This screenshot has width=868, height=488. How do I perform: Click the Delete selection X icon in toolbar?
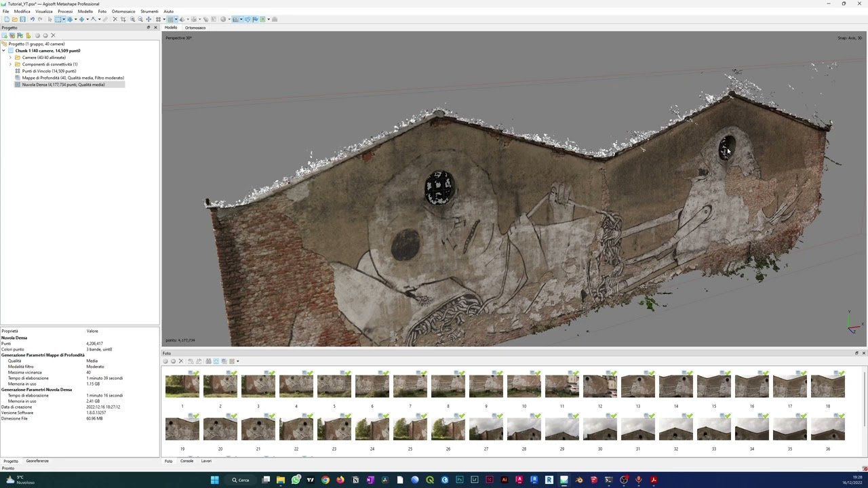[x=115, y=19]
